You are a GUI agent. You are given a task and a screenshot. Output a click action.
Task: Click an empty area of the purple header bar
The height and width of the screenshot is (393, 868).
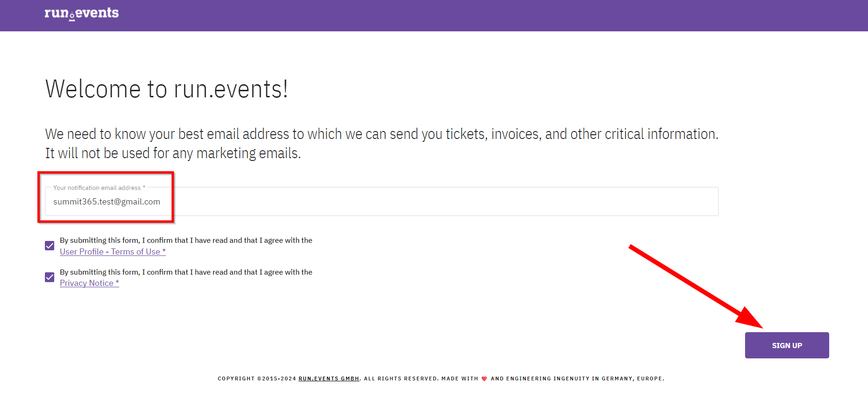tap(467, 15)
